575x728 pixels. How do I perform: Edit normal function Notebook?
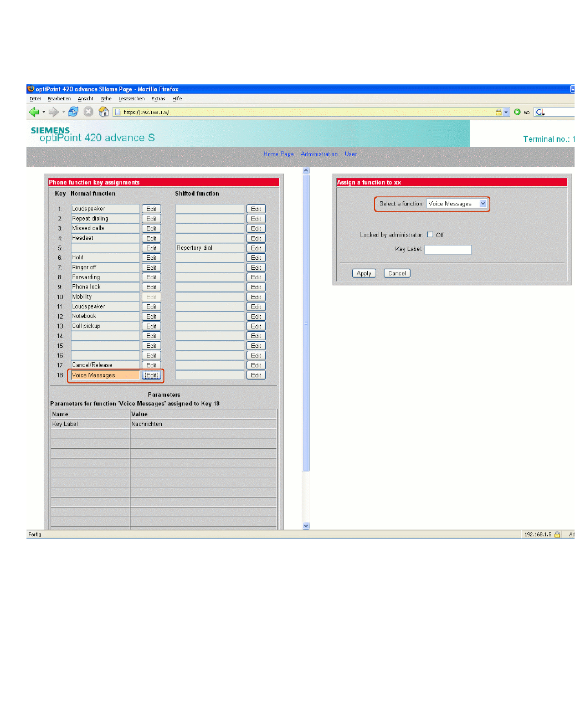tap(151, 316)
